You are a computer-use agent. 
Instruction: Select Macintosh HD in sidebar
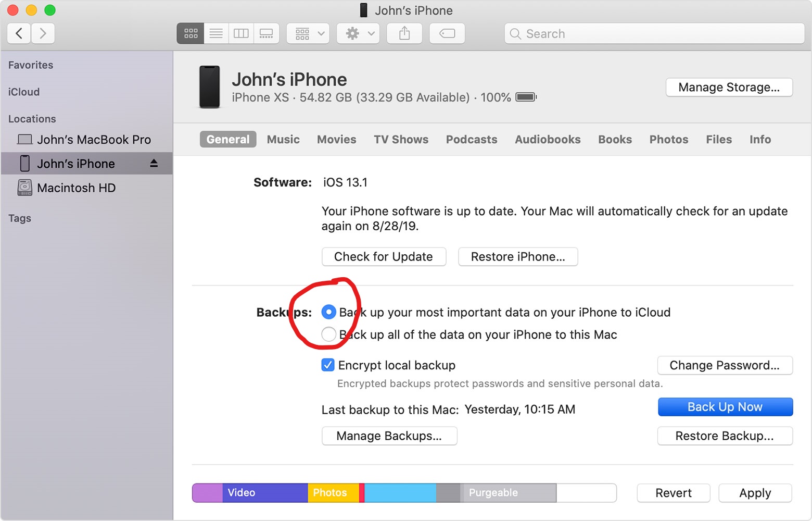(87, 188)
